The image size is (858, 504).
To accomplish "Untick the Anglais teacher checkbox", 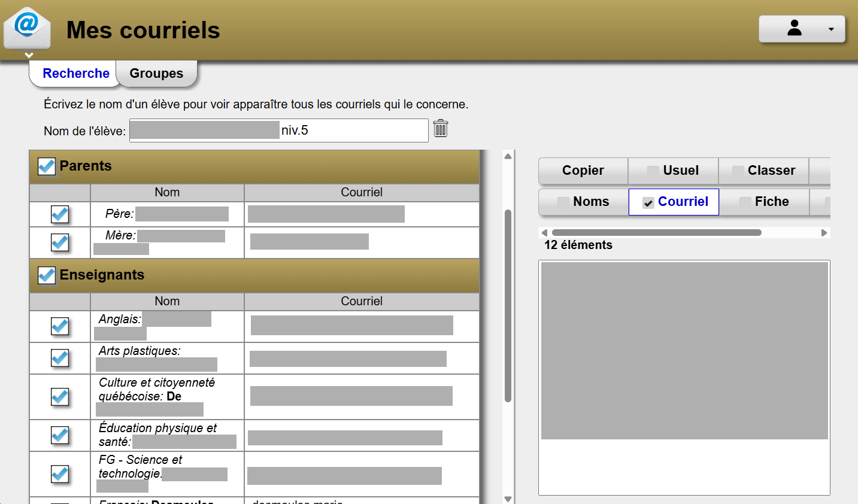I will 60,326.
